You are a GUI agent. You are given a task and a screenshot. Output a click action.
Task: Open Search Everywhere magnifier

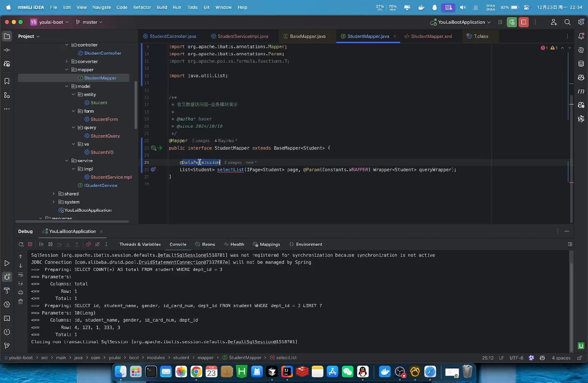click(567, 22)
